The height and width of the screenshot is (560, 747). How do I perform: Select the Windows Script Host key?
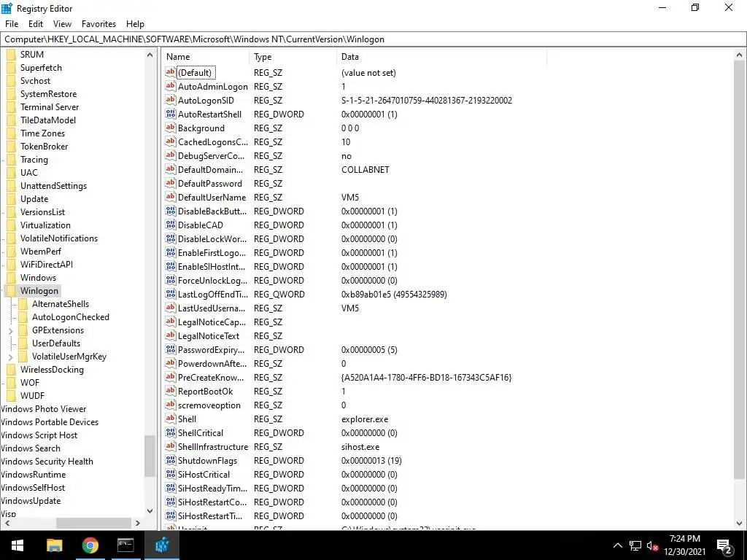[39, 435]
